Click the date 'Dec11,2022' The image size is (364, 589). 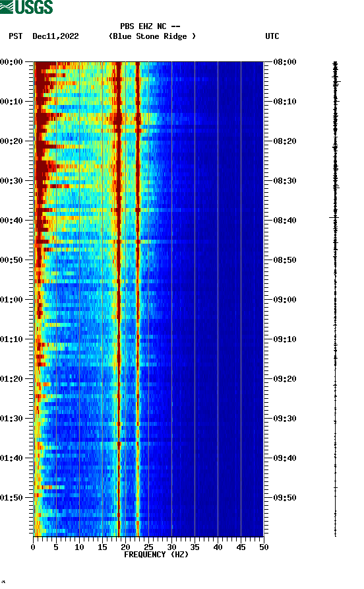pos(55,36)
